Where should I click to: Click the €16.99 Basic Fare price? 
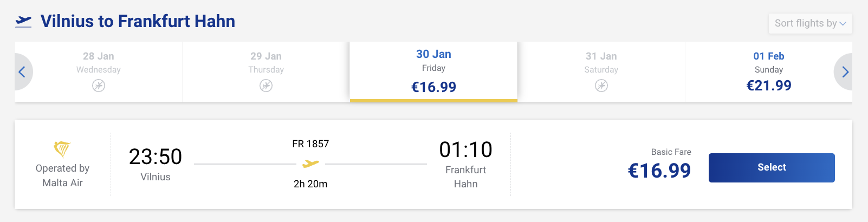(x=659, y=171)
